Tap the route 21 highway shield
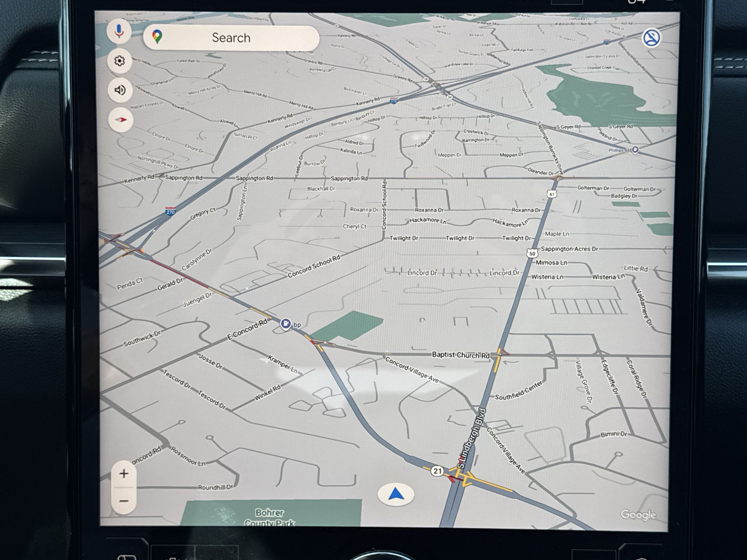Screen dimensions: 747x560 click(437, 471)
